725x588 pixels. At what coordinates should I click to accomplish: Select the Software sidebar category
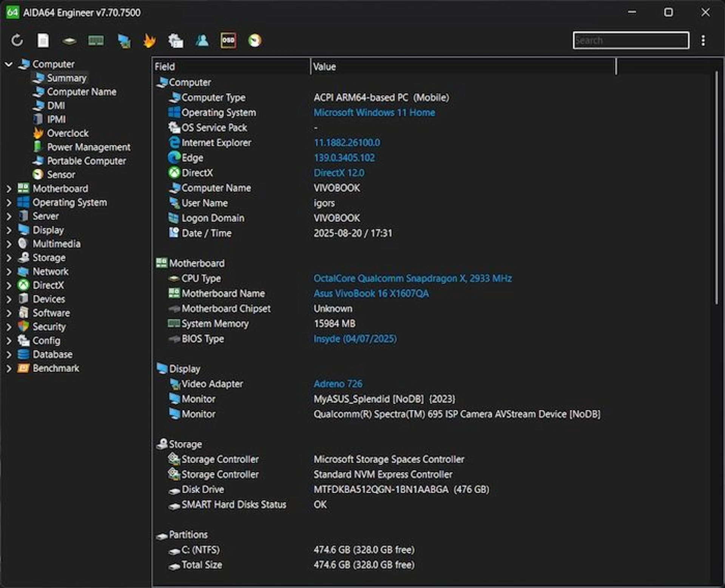pyautogui.click(x=51, y=313)
